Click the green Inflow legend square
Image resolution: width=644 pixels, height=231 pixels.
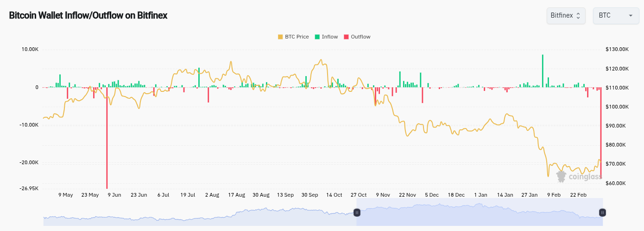[317, 37]
